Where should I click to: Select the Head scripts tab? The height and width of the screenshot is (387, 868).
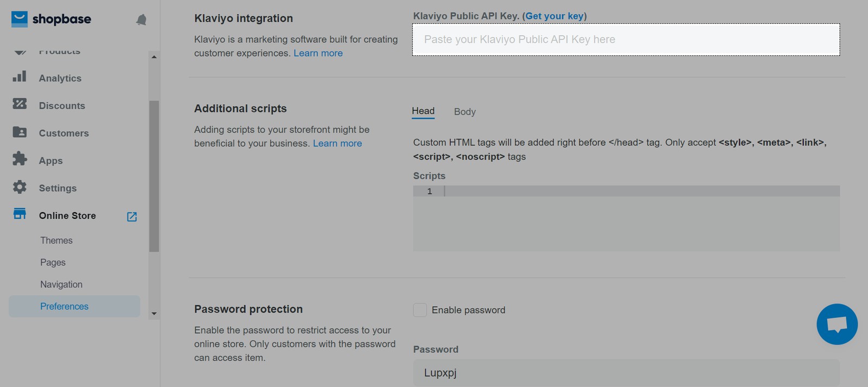tap(423, 111)
